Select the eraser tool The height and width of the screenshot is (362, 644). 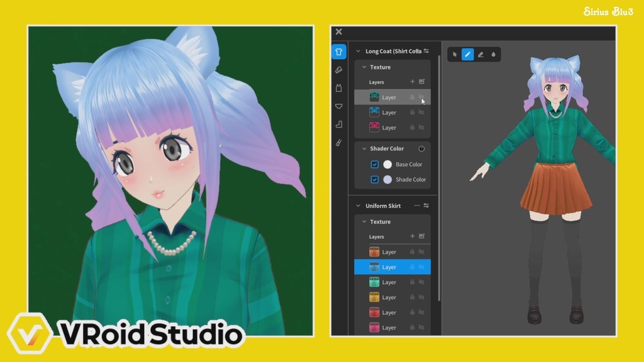tap(480, 55)
